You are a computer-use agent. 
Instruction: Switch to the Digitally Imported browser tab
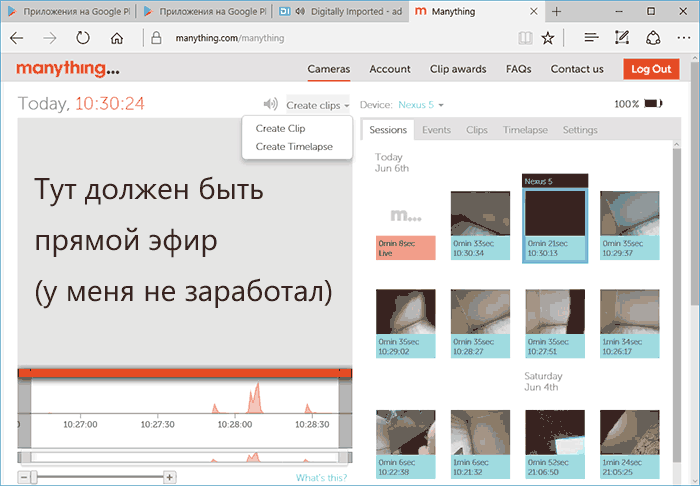point(340,12)
